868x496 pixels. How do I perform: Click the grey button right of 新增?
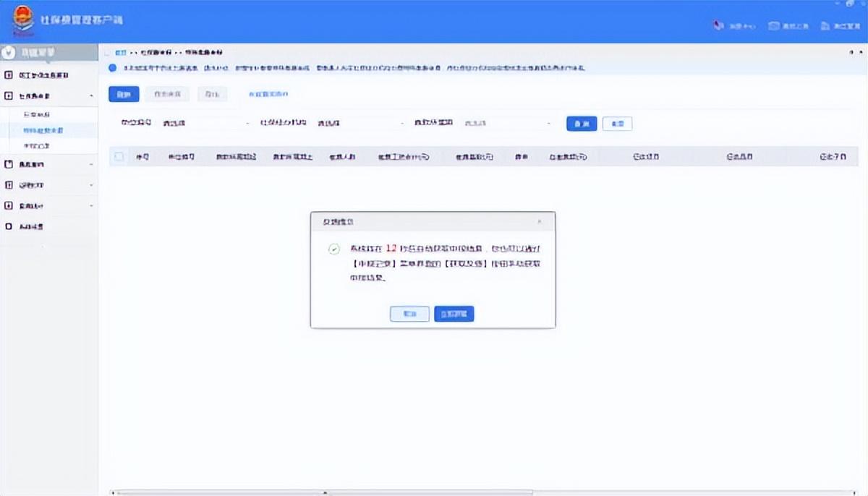(x=167, y=94)
